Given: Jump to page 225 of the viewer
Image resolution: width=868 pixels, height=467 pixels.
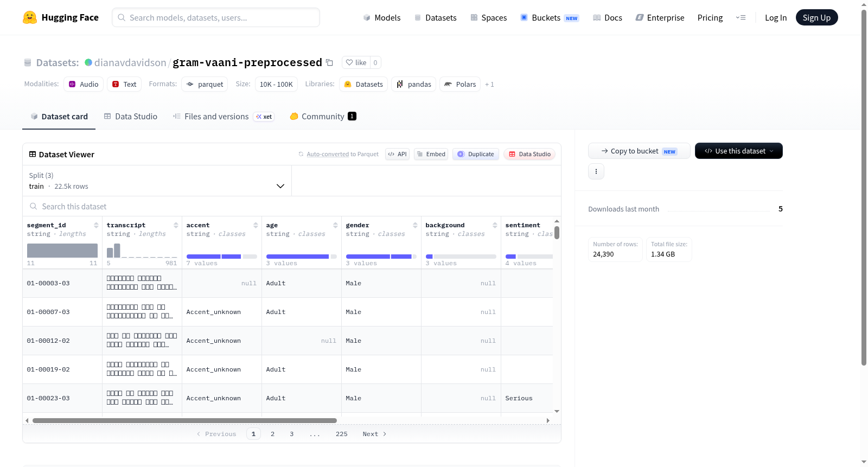Looking at the screenshot, I should [x=342, y=434].
